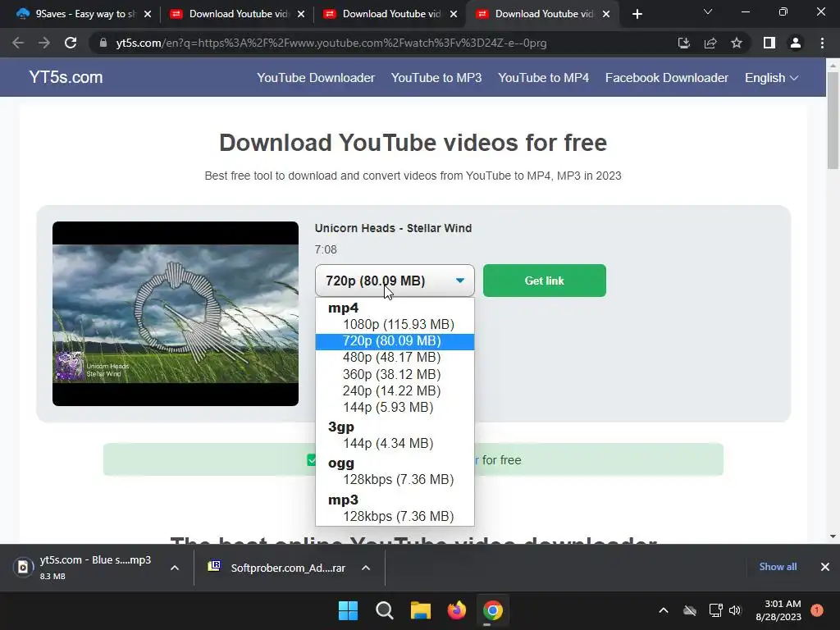Open the YouTube Downloader nav link
Viewport: 840px width, 630px height.
[316, 78]
